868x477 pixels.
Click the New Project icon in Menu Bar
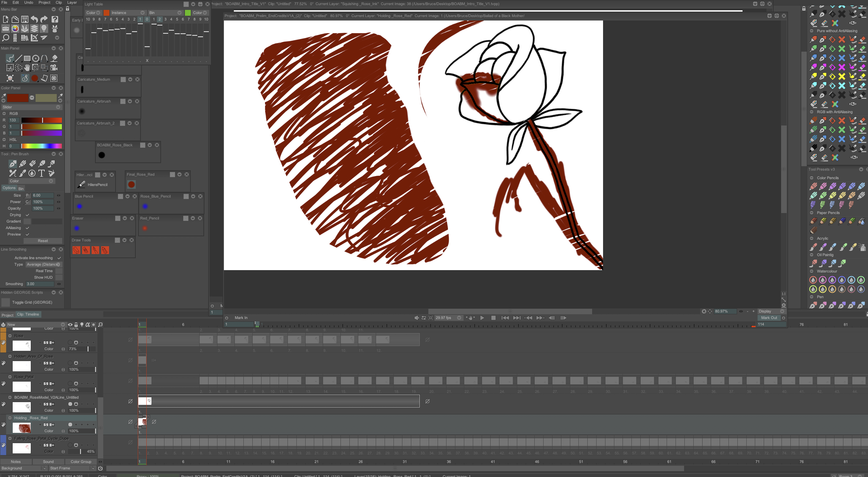(5, 19)
